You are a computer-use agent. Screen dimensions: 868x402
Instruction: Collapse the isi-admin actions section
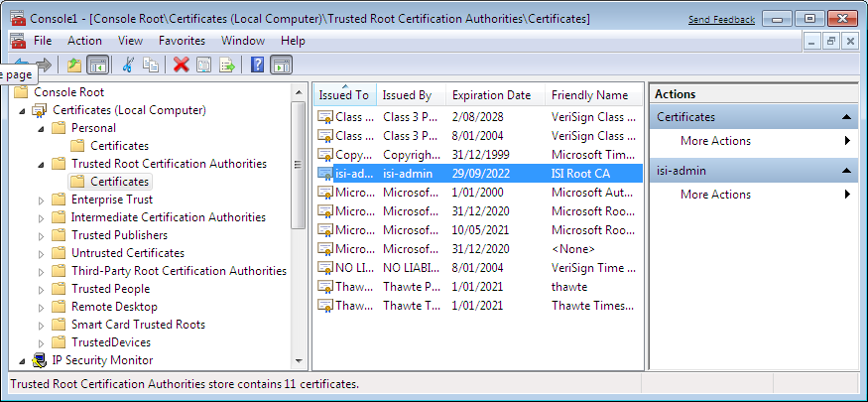click(848, 171)
